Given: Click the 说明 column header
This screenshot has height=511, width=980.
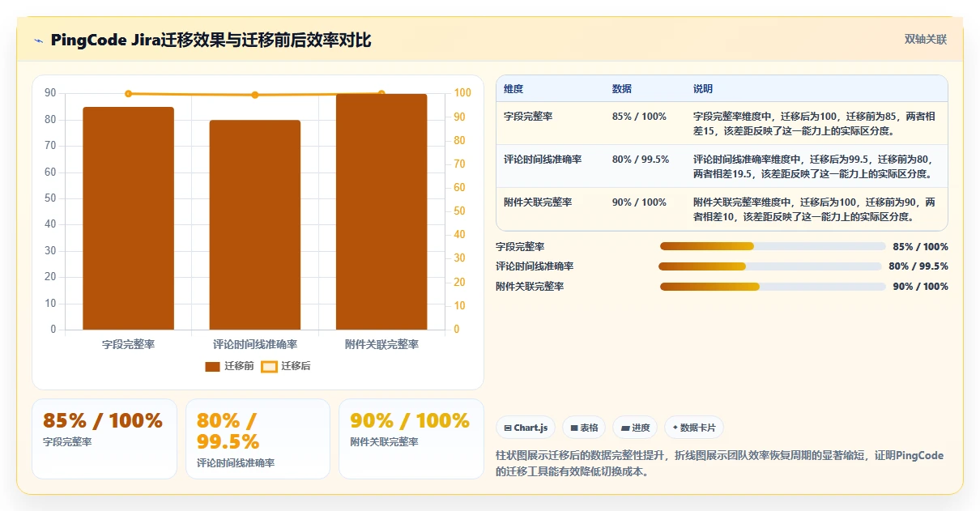Looking at the screenshot, I should [x=703, y=89].
